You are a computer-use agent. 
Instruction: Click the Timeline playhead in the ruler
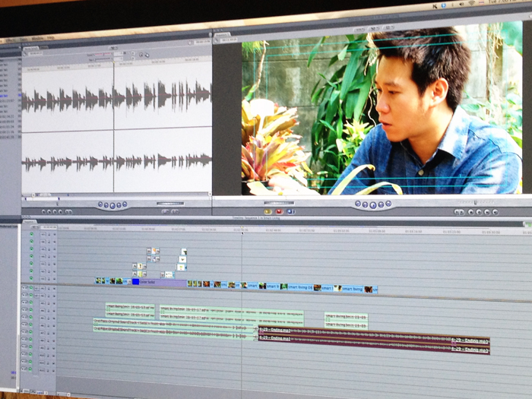tap(242, 230)
